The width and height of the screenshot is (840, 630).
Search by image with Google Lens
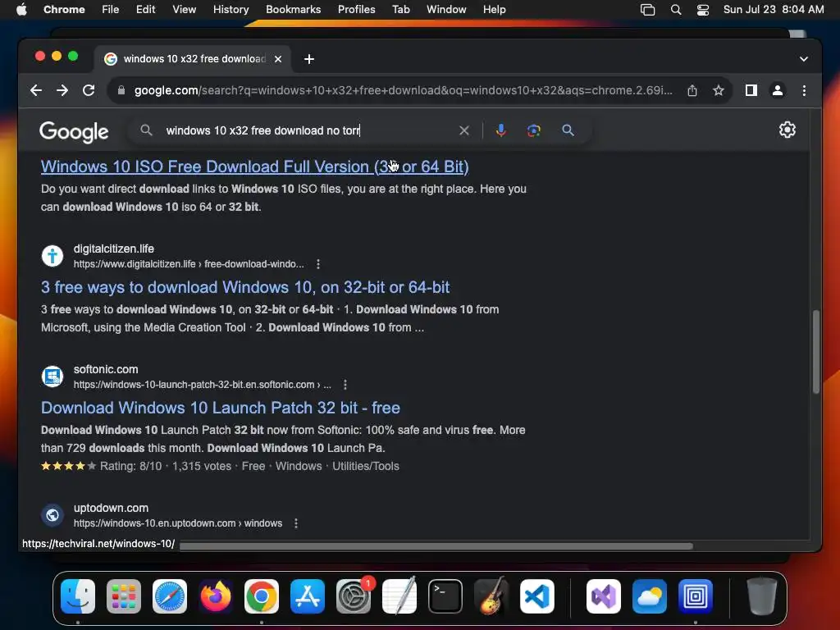click(x=533, y=130)
